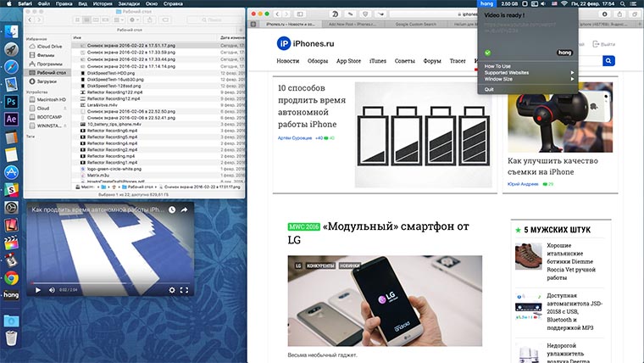Click the hang item in the menu bar
644x363 pixels.
[x=486, y=3]
